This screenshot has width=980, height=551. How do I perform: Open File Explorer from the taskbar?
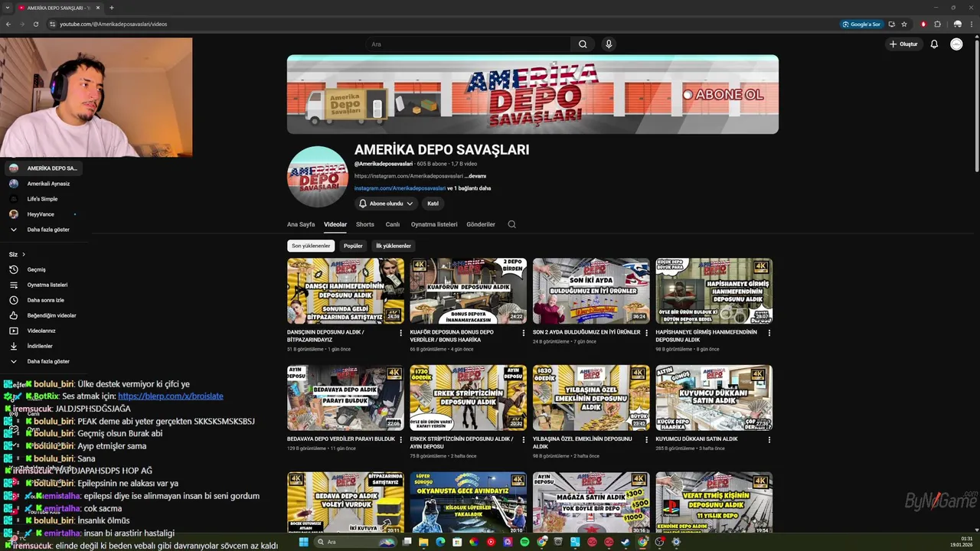click(423, 542)
